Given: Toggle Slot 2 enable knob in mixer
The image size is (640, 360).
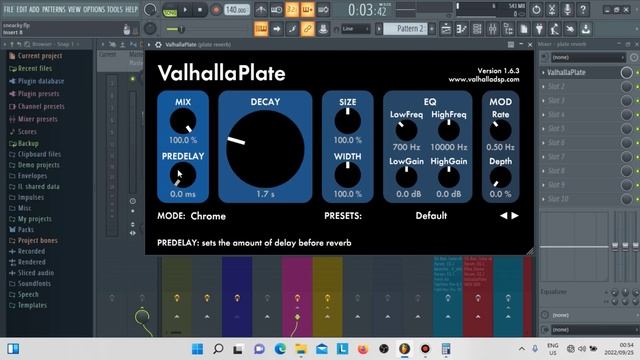Looking at the screenshot, I should 626,87.
